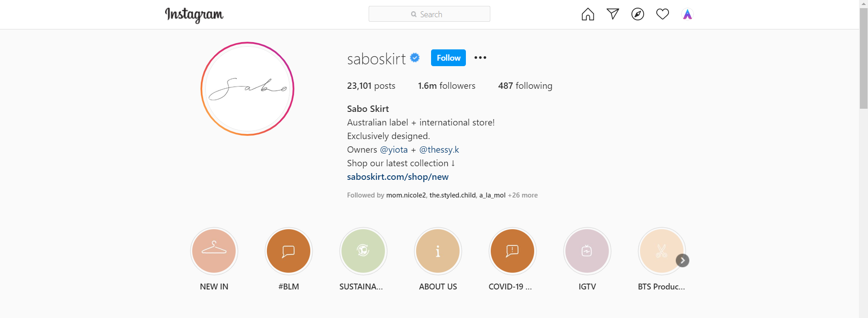View the #BLM story highlight

tap(289, 251)
